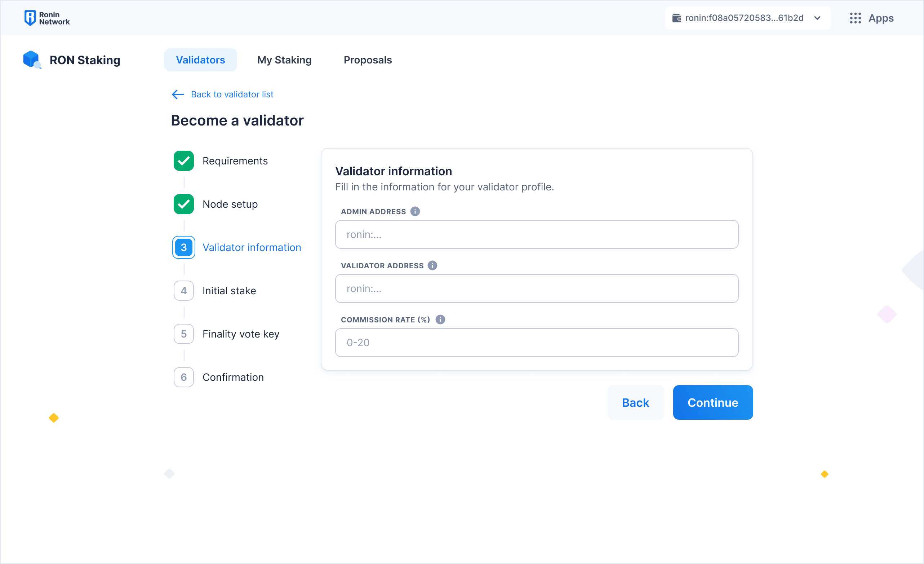Viewport: 924px width, 564px height.
Task: Click the RON Staking cube icon
Action: (x=32, y=60)
